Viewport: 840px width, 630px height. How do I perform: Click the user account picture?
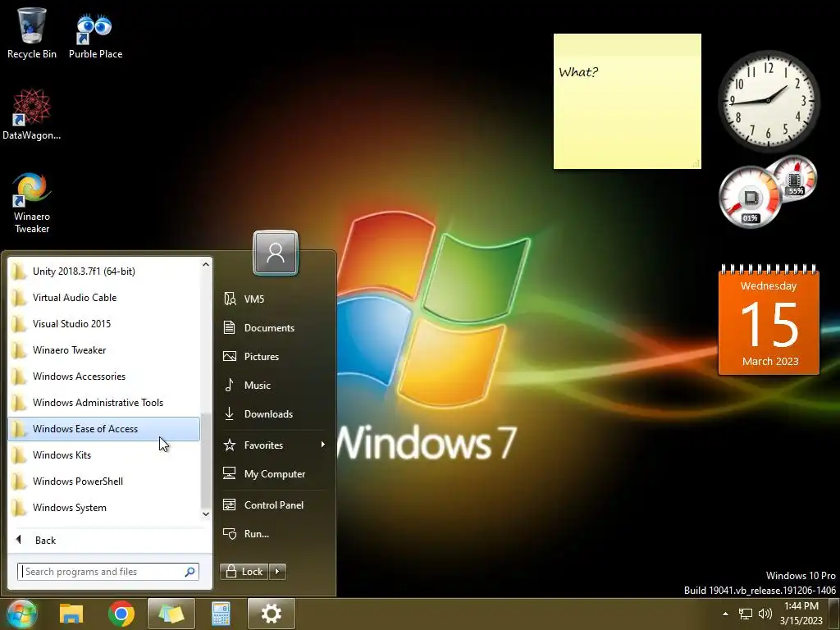click(x=276, y=253)
